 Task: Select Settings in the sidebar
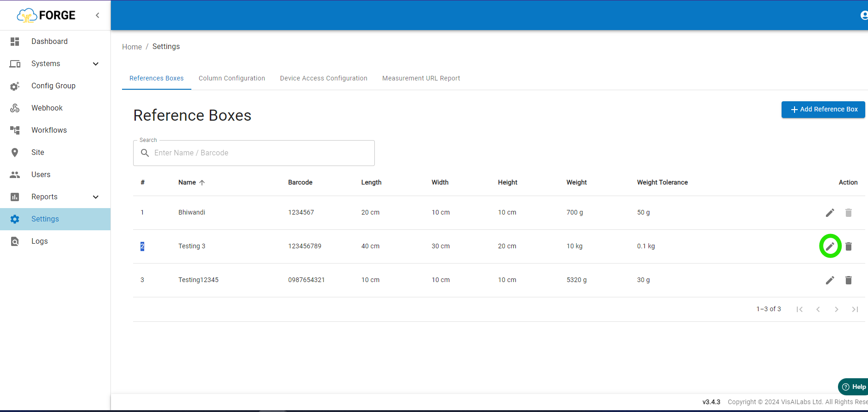[55, 219]
